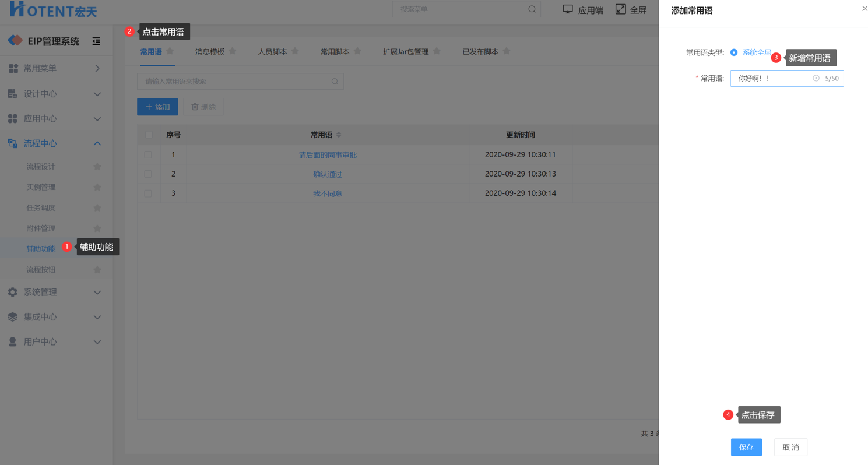The image size is (868, 465).
Task: Click the 集成中心 layers icon
Action: [x=13, y=317]
